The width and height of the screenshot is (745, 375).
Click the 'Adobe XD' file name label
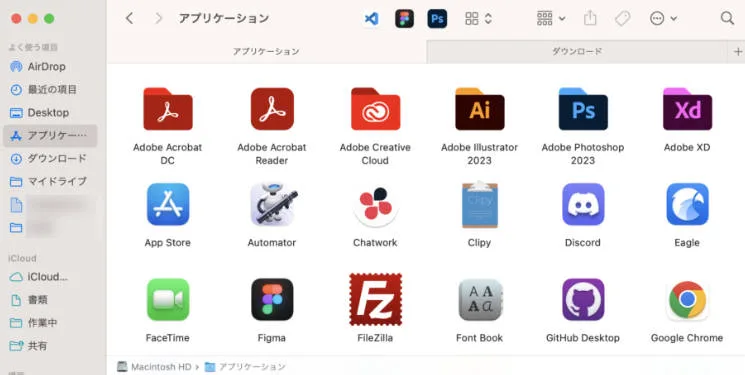(687, 147)
